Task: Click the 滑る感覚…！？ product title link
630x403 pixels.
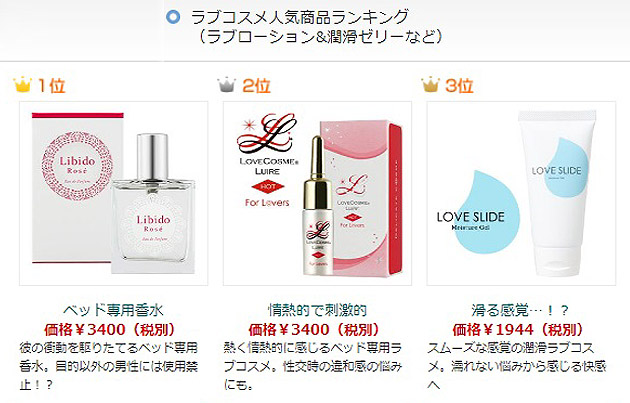Action: point(521,310)
